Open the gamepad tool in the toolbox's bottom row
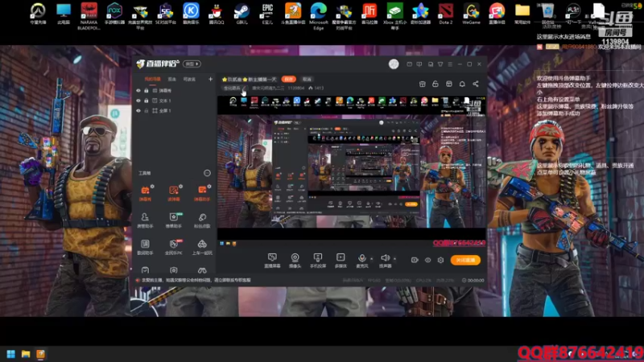 pyautogui.click(x=202, y=270)
